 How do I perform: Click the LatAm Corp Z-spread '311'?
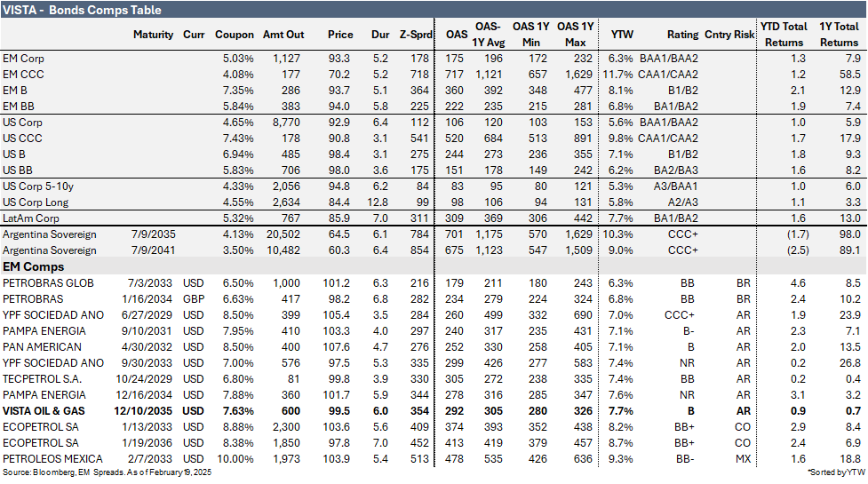click(x=419, y=218)
